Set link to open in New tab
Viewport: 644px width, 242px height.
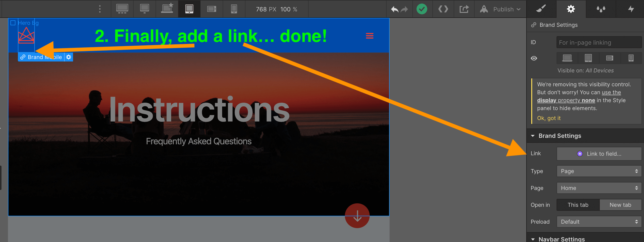(x=620, y=205)
